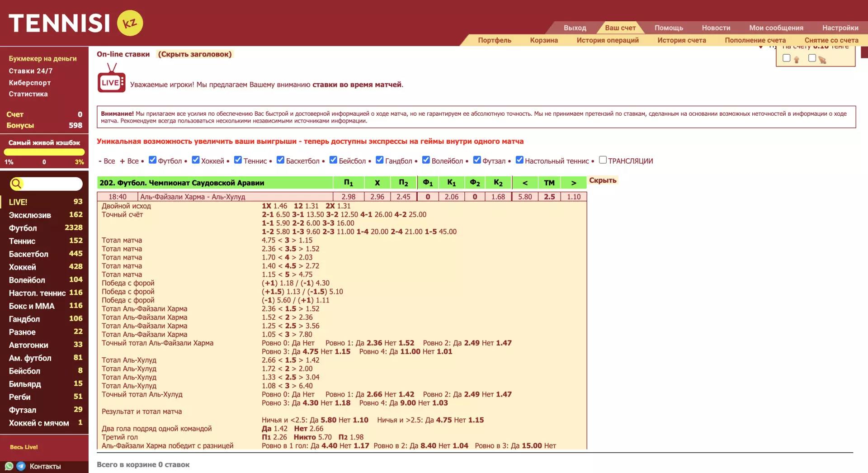
Task: Focus the sidebar search field
Action: coord(52,184)
